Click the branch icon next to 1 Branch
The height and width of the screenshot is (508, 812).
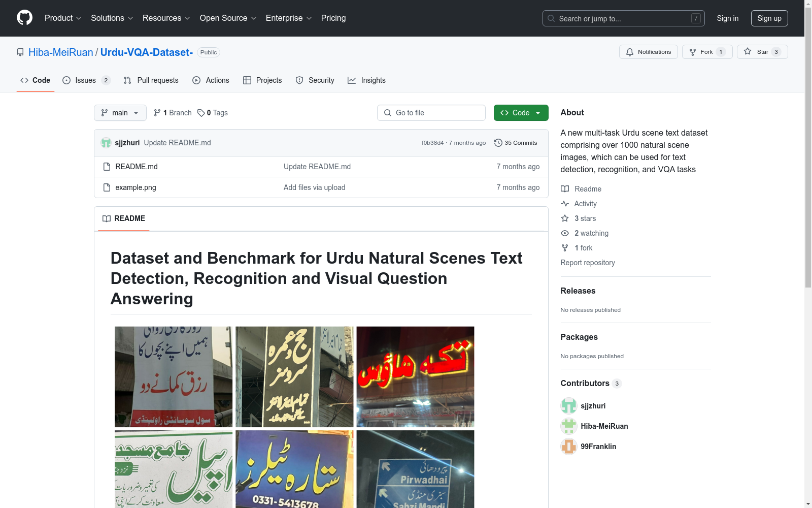pyautogui.click(x=157, y=113)
